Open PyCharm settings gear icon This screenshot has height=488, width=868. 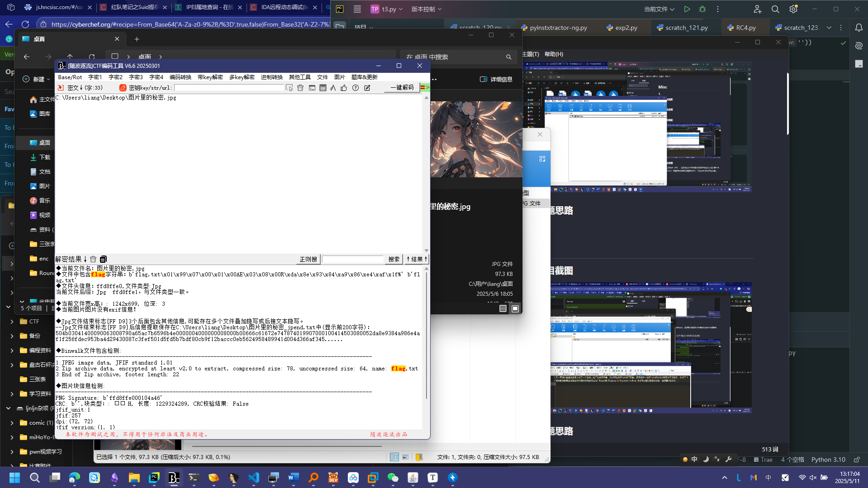click(793, 9)
